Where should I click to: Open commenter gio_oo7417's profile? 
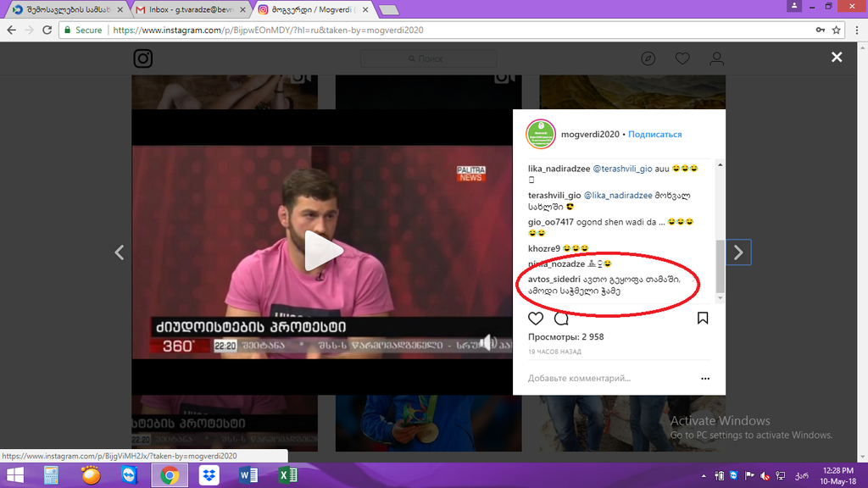click(551, 222)
